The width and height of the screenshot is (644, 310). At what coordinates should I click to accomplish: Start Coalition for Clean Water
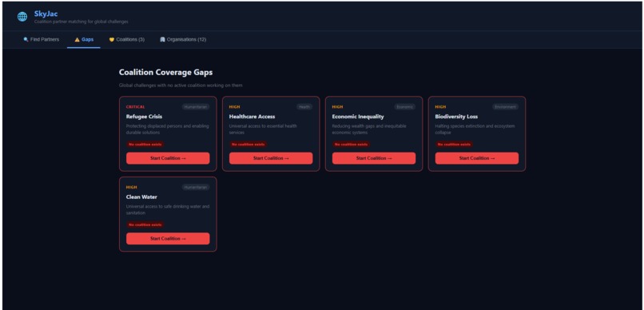(x=168, y=239)
